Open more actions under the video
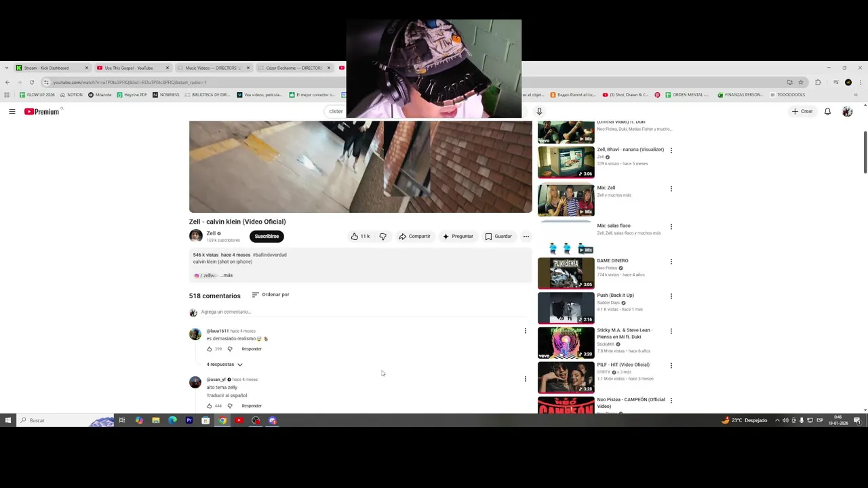This screenshot has height=488, width=868. tap(526, 237)
